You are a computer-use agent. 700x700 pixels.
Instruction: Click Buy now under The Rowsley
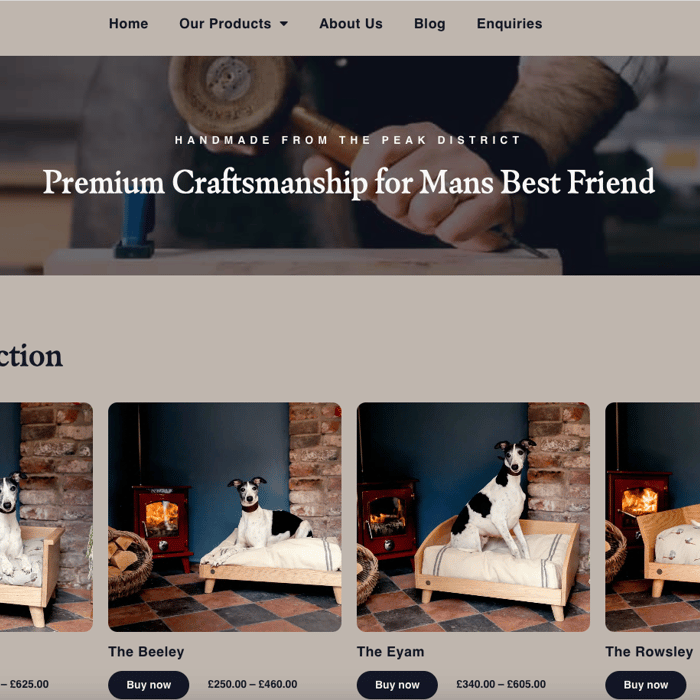[646, 684]
